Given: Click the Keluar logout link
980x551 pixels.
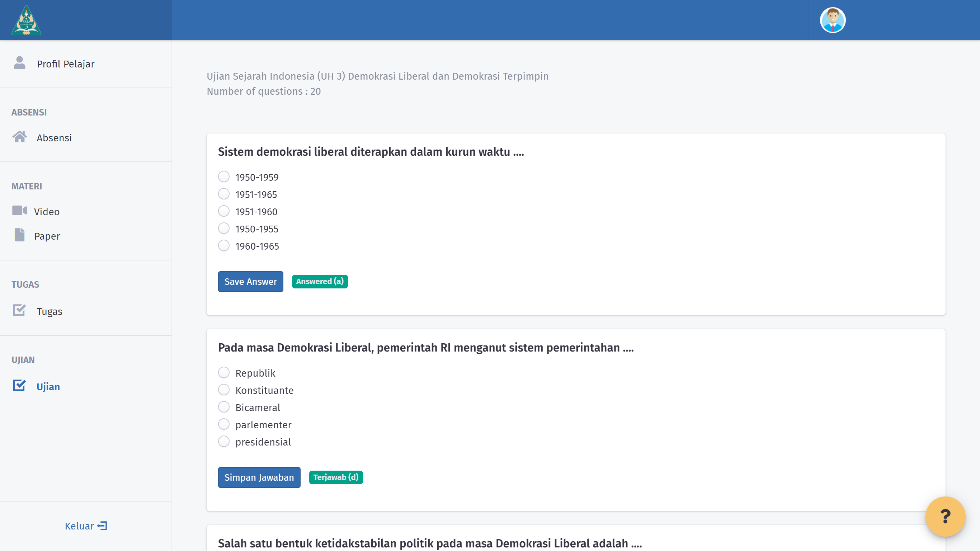Looking at the screenshot, I should 86,526.
